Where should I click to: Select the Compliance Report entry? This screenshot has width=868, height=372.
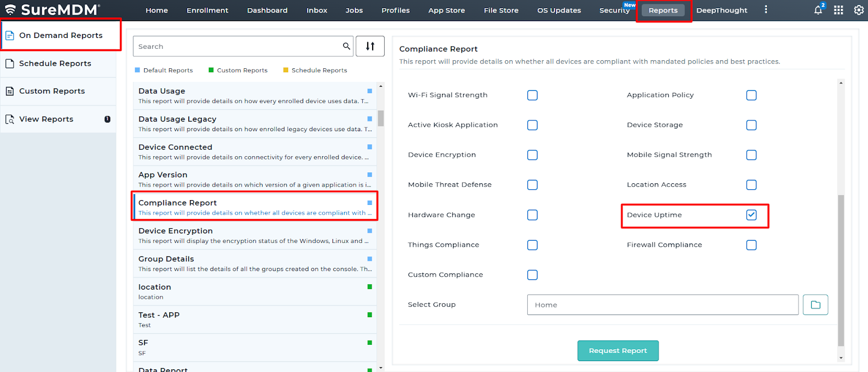[x=255, y=207]
